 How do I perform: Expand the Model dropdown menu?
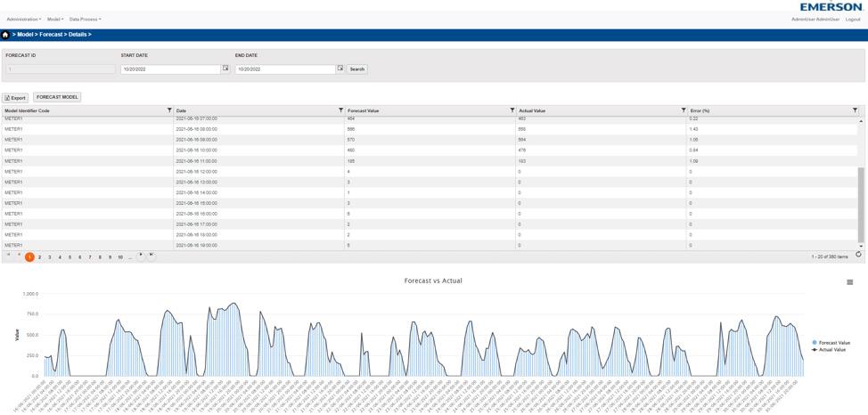point(55,20)
